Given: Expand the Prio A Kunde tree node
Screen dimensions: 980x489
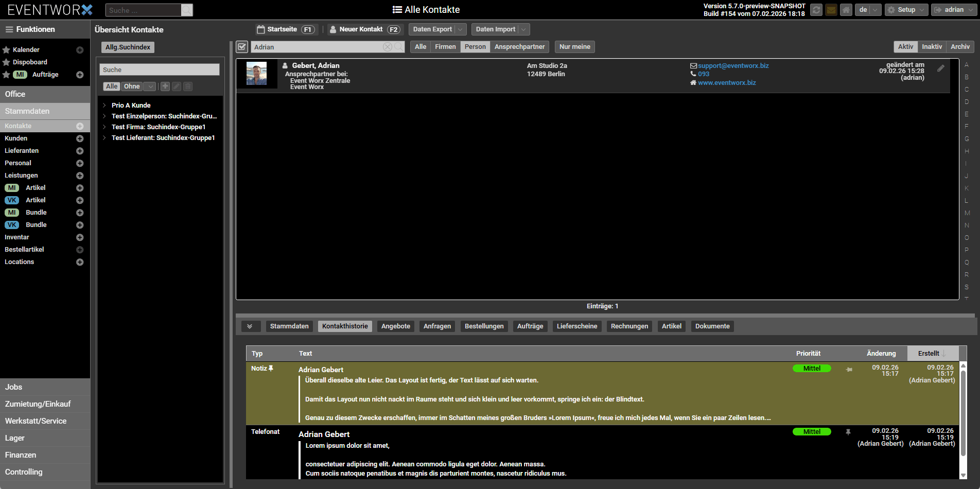Looking at the screenshot, I should (104, 106).
